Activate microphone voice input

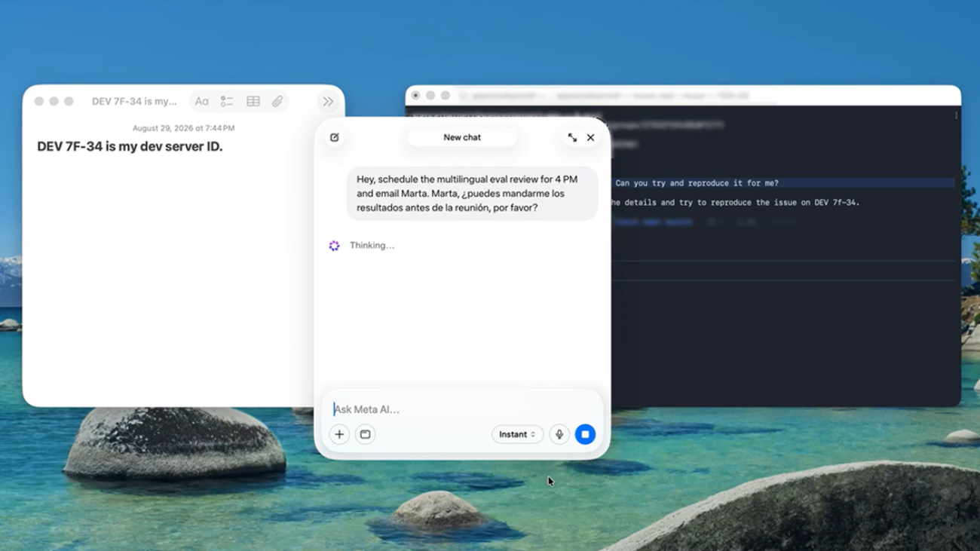[559, 434]
